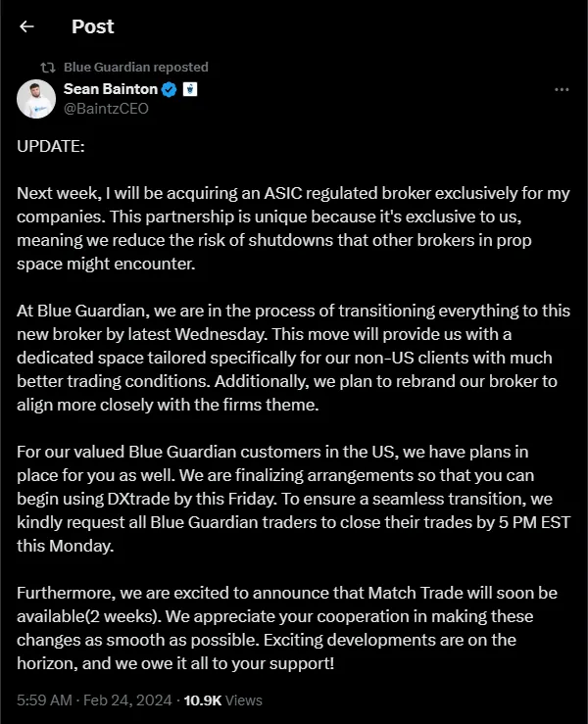Open the @BaintzCEO handle

106,109
